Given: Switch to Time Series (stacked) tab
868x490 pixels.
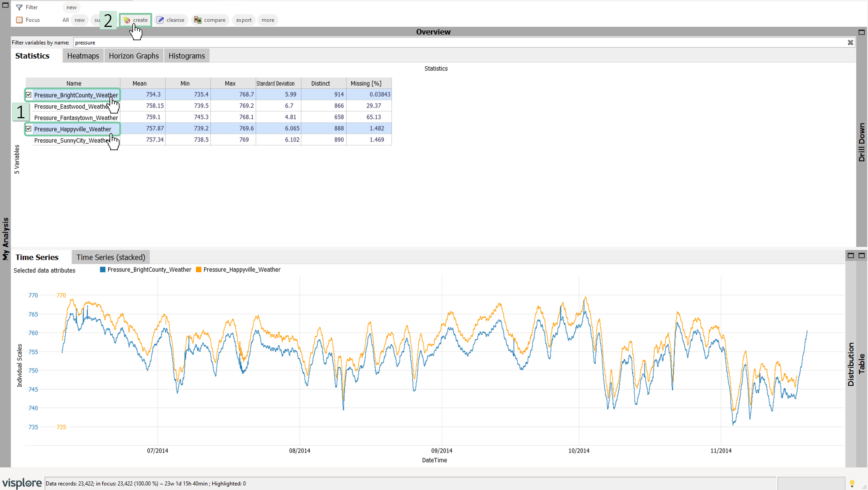Looking at the screenshot, I should pos(111,257).
